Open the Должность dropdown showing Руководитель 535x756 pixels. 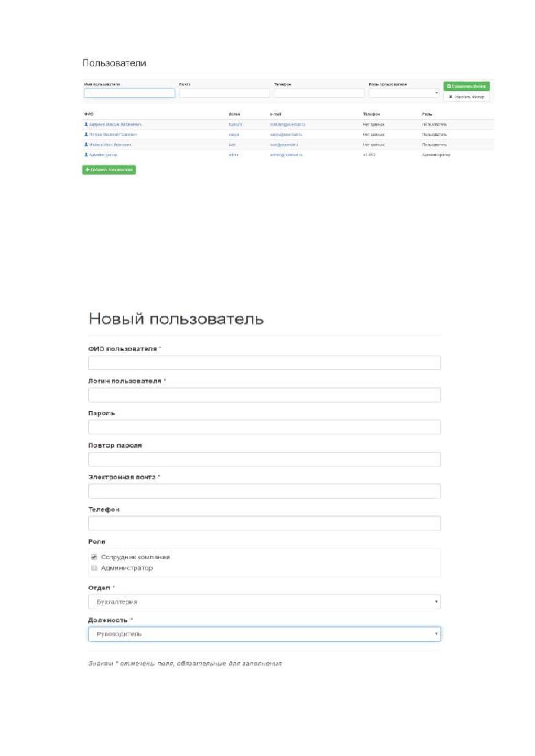point(264,634)
